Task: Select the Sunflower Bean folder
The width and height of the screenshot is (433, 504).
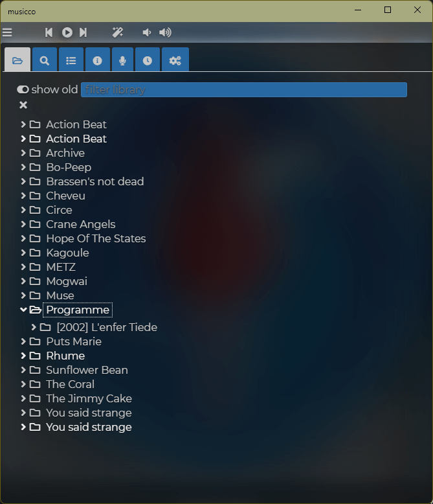Action: (87, 370)
